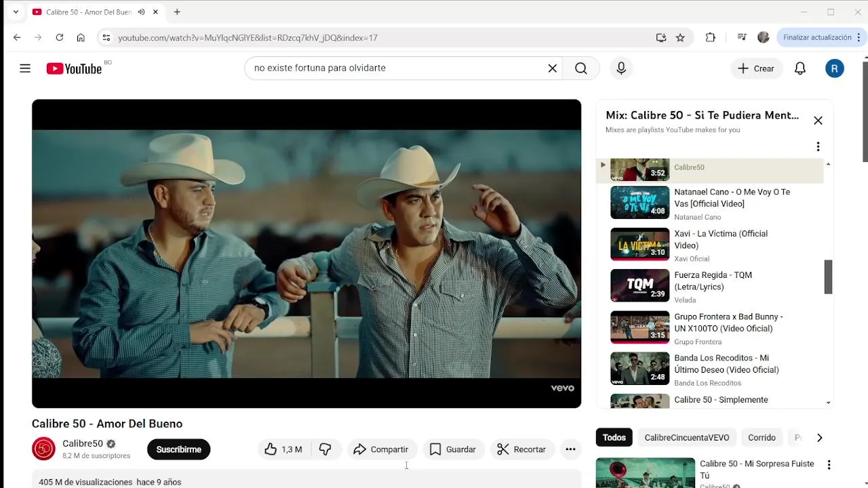The image size is (868, 488).
Task: Click the video player to pause
Action: click(307, 253)
